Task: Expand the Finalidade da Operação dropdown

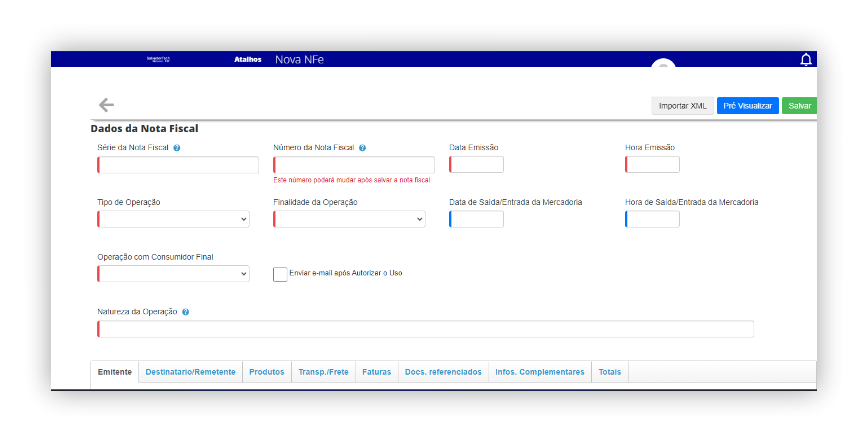Action: 349,219
